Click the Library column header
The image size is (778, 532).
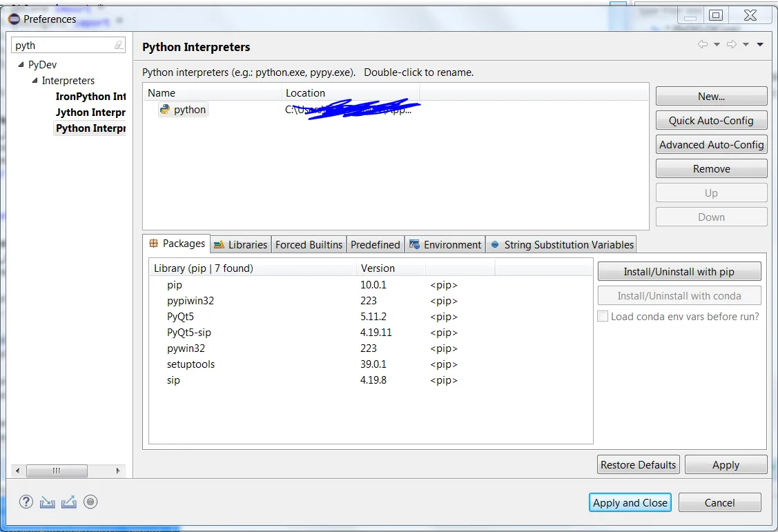[253, 268]
